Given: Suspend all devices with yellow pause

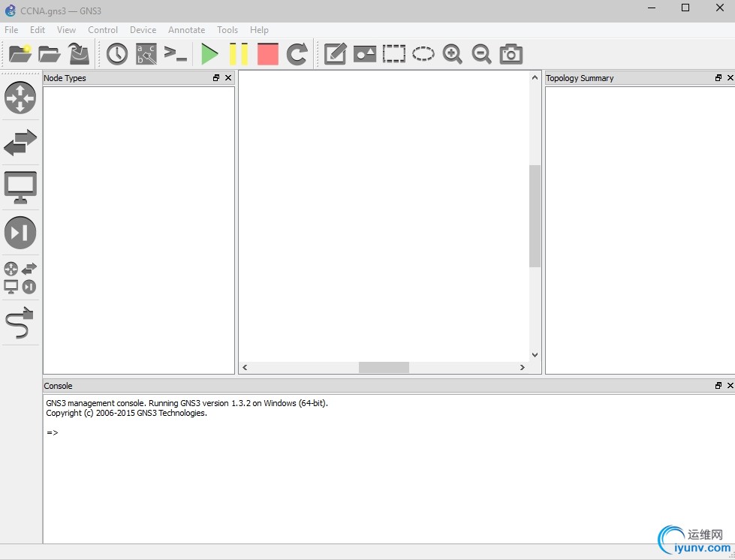Looking at the screenshot, I should point(238,54).
